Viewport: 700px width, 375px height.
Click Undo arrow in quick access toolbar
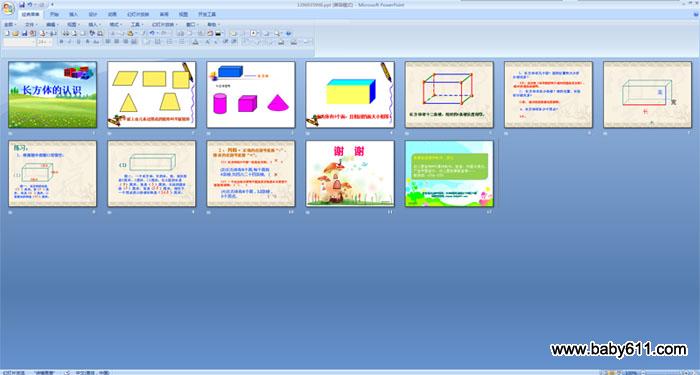pyautogui.click(x=29, y=4)
